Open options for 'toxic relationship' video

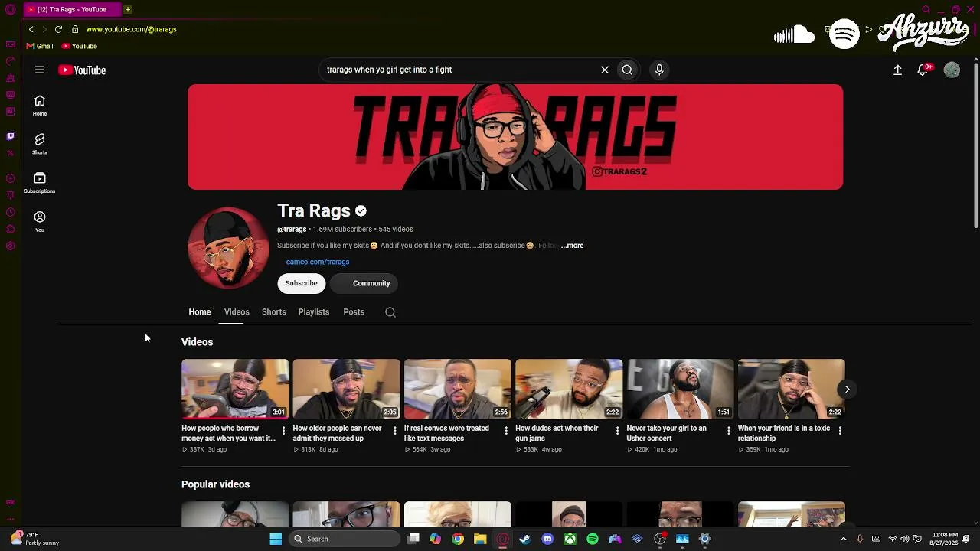point(840,431)
